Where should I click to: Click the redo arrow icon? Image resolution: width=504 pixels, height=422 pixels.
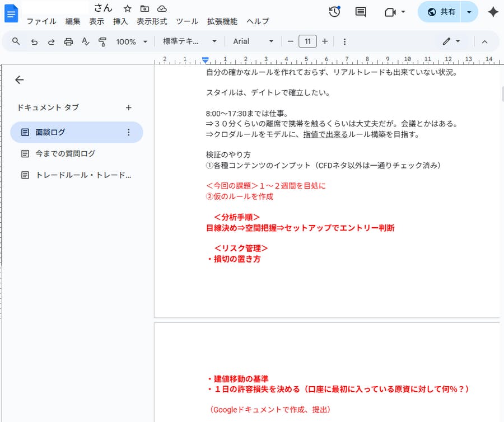(x=51, y=41)
